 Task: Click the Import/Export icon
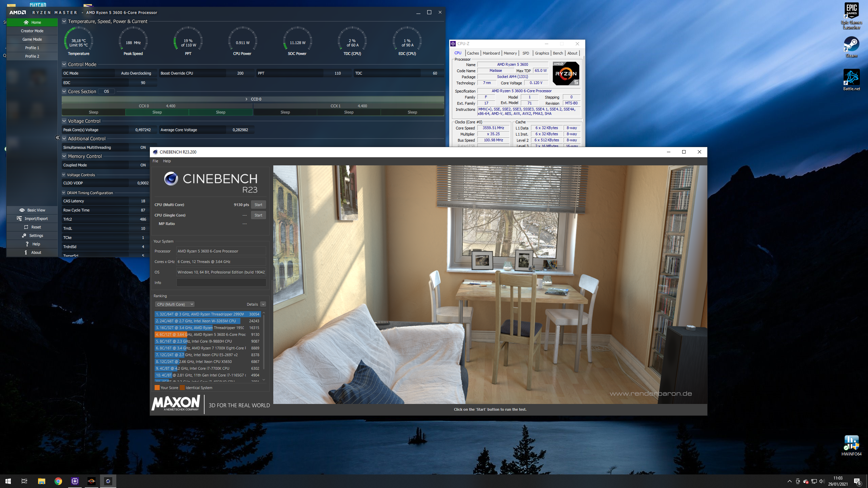19,219
